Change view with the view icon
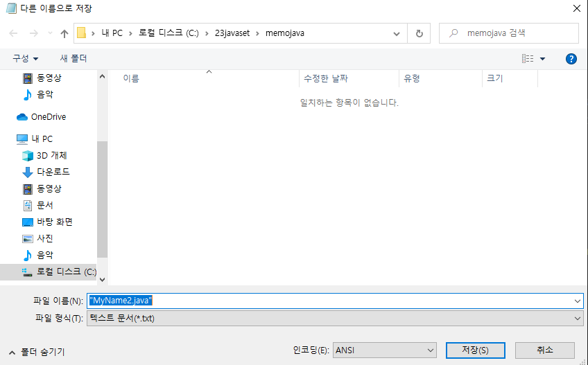Viewport: 588px width, 365px height. pyautogui.click(x=528, y=58)
